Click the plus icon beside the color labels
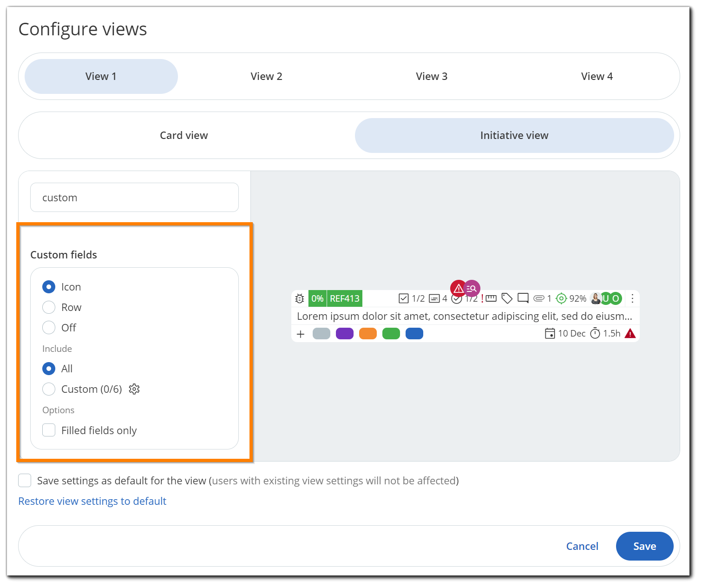This screenshot has width=702, height=588. (301, 334)
